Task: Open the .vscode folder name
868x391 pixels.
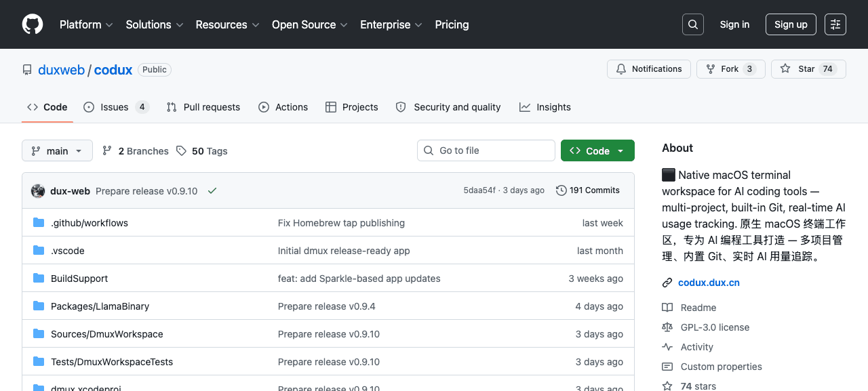Action: click(x=68, y=251)
